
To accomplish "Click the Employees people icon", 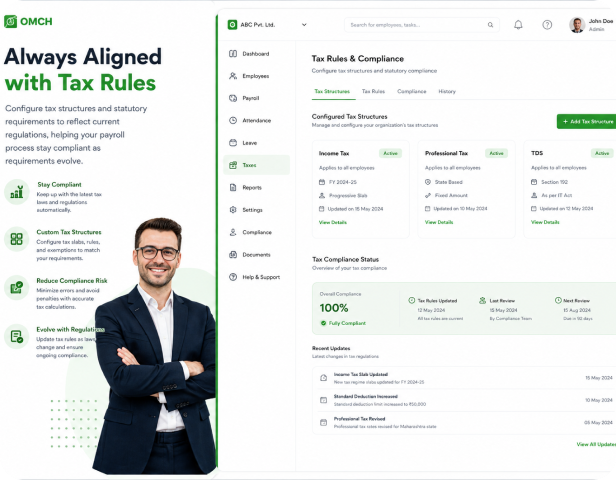I will [233, 76].
